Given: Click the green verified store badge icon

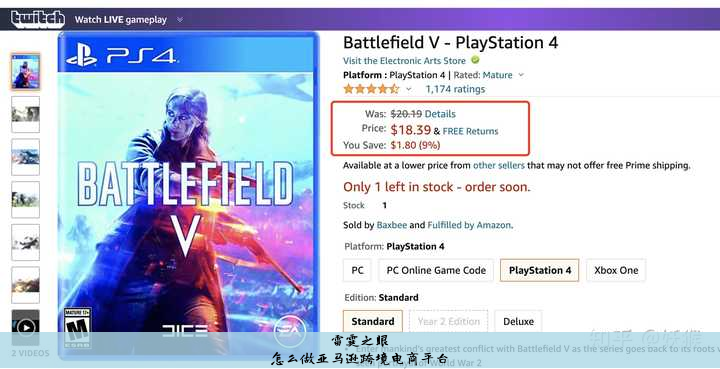Looking at the screenshot, I should pos(475,60).
